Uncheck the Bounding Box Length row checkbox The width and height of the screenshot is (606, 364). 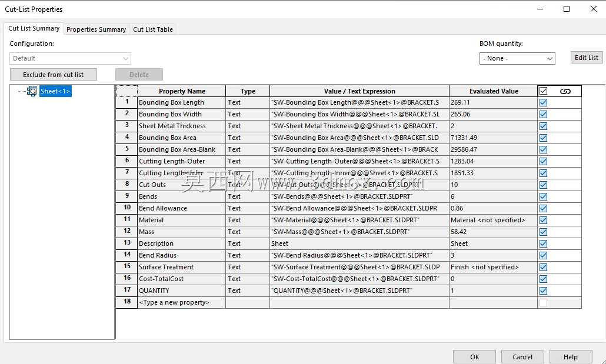tap(544, 103)
